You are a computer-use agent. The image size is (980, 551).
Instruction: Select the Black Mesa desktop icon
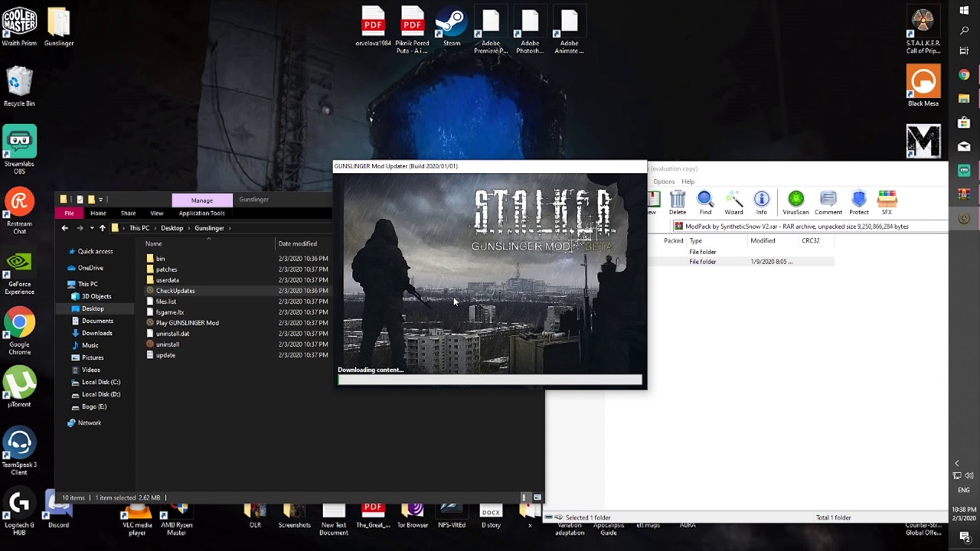pos(923,86)
